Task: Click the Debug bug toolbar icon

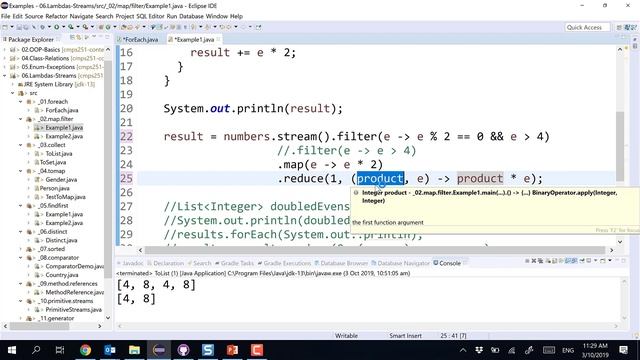Action: pos(42,27)
